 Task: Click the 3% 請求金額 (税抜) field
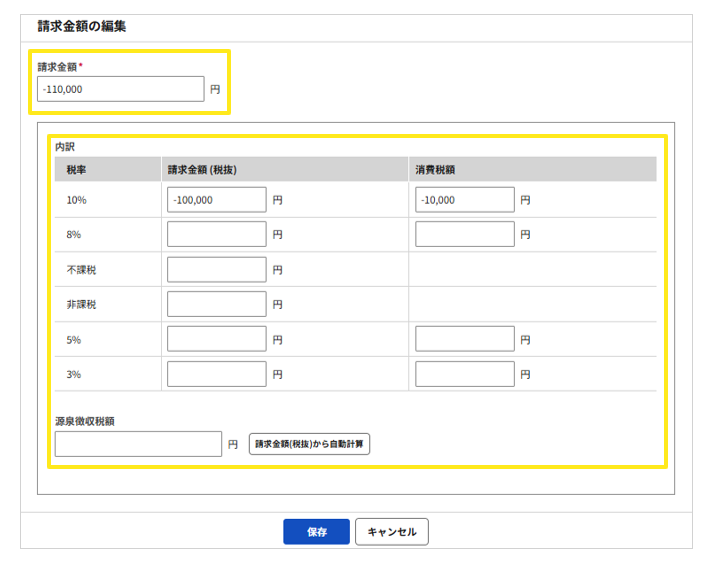coord(217,374)
